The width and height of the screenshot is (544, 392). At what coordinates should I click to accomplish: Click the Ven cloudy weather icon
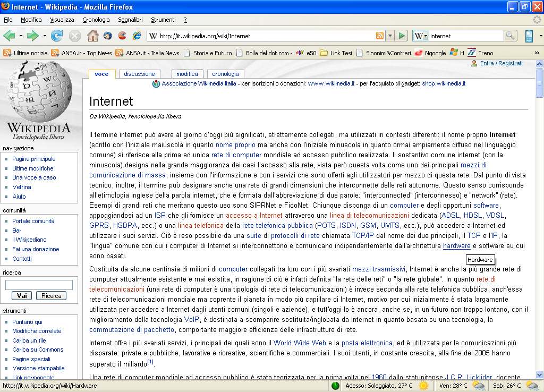coord(479,386)
